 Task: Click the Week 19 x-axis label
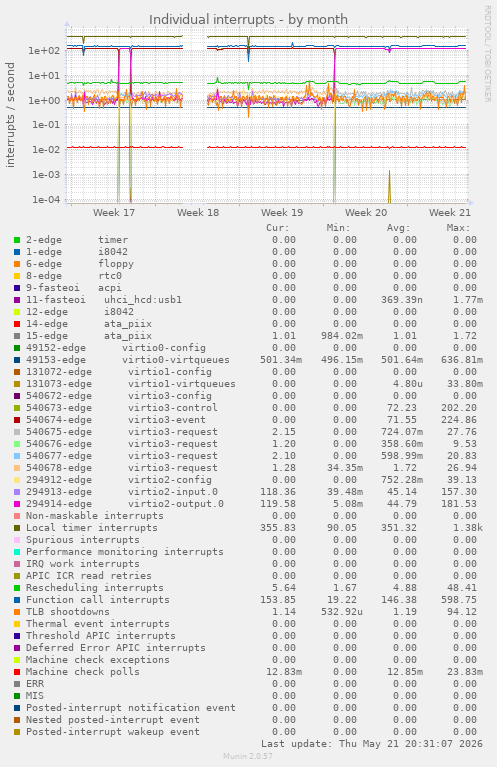(x=282, y=213)
